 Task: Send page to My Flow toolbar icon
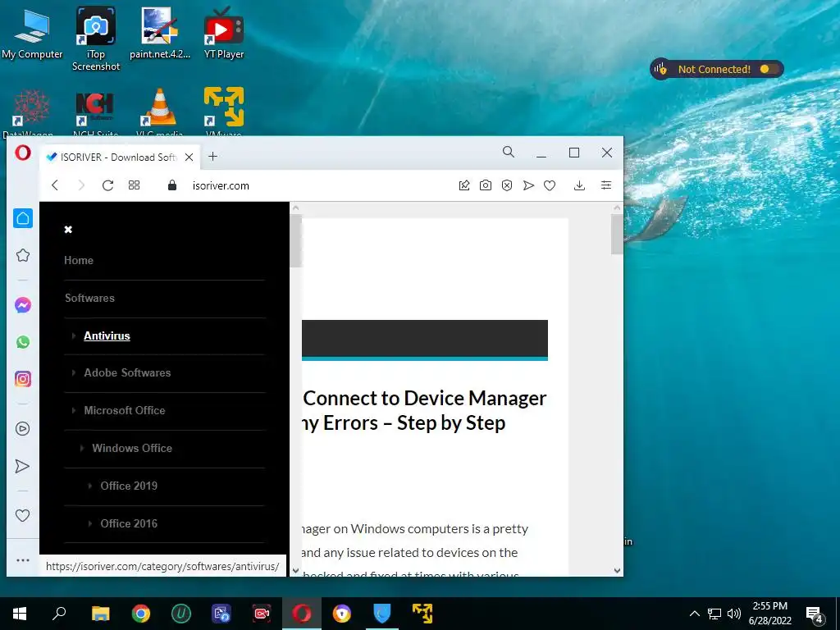(528, 185)
